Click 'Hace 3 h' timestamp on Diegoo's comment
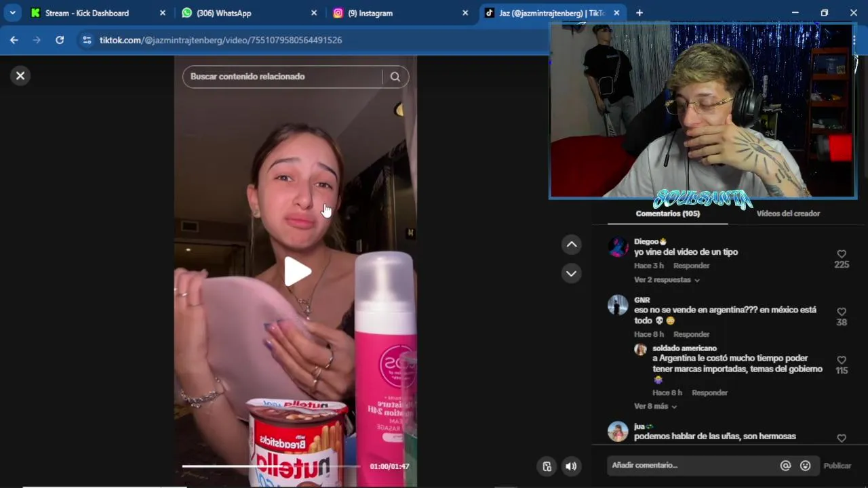868x488 pixels. coord(649,266)
